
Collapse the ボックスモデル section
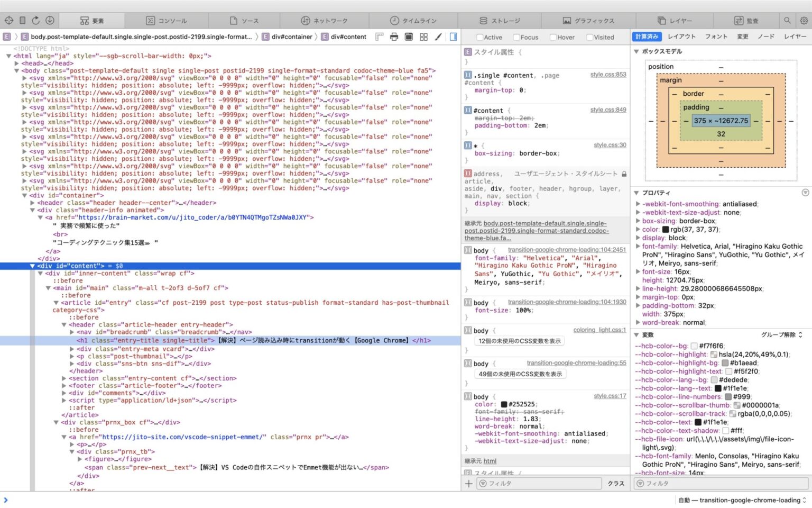[x=636, y=51]
